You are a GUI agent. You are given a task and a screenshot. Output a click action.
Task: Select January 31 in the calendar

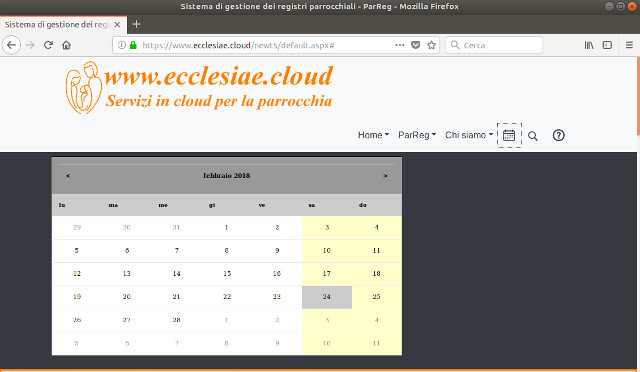click(x=176, y=227)
